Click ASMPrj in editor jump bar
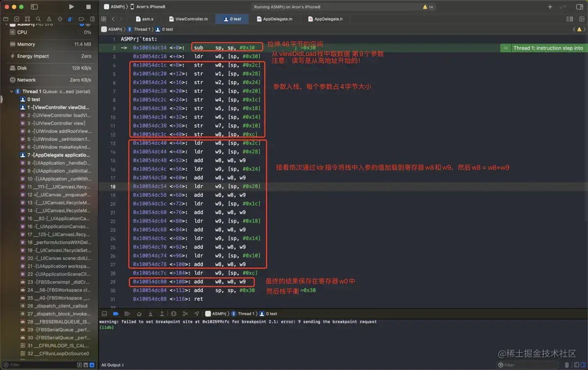 (112, 29)
